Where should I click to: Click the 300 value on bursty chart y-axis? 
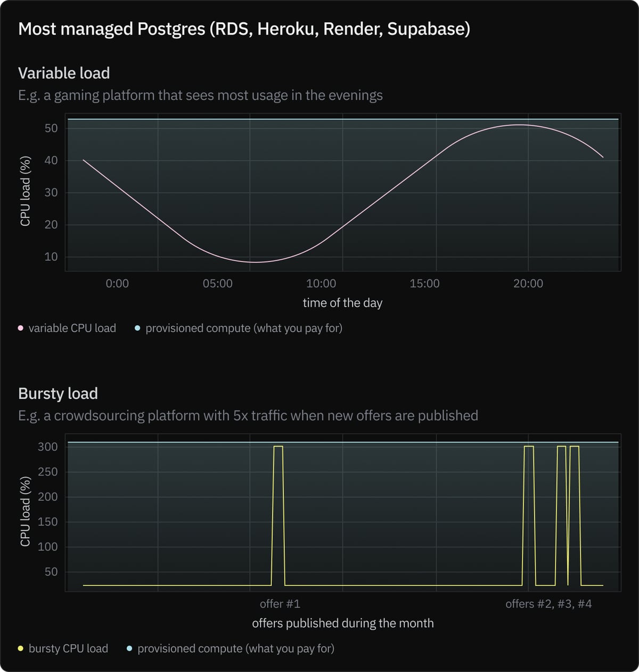tap(47, 447)
